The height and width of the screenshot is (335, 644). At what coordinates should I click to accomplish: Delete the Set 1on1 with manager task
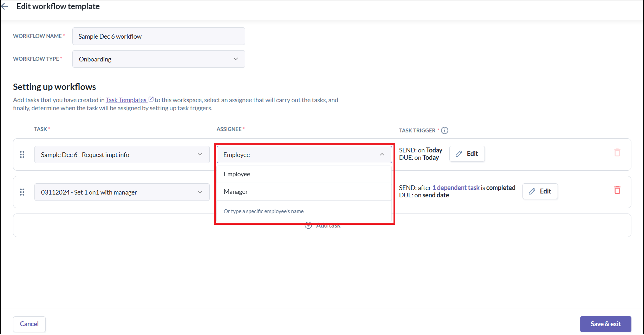pos(617,190)
